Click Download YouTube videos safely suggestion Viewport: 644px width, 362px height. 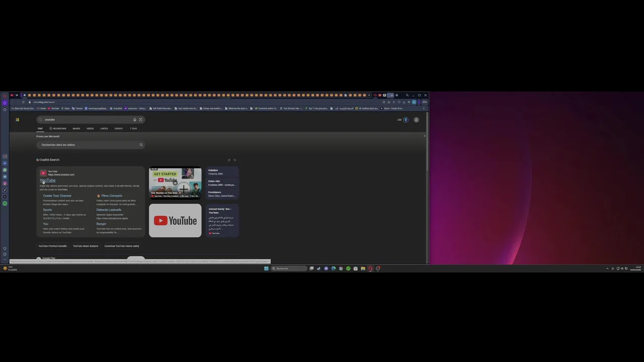pos(122,246)
